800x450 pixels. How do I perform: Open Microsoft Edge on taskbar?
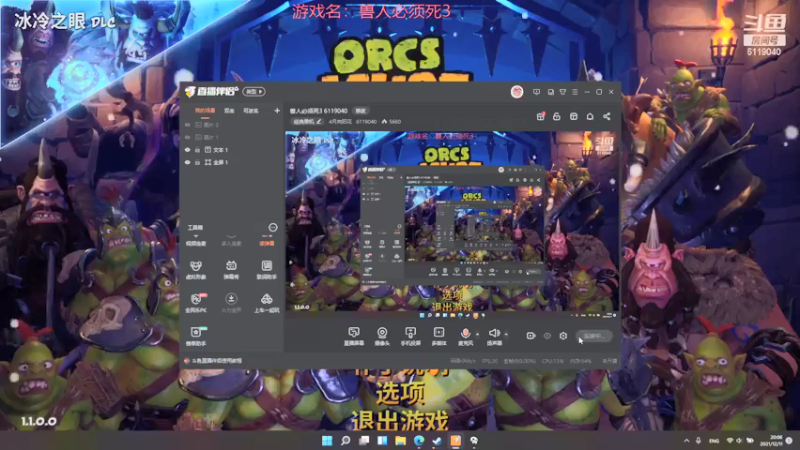(419, 440)
